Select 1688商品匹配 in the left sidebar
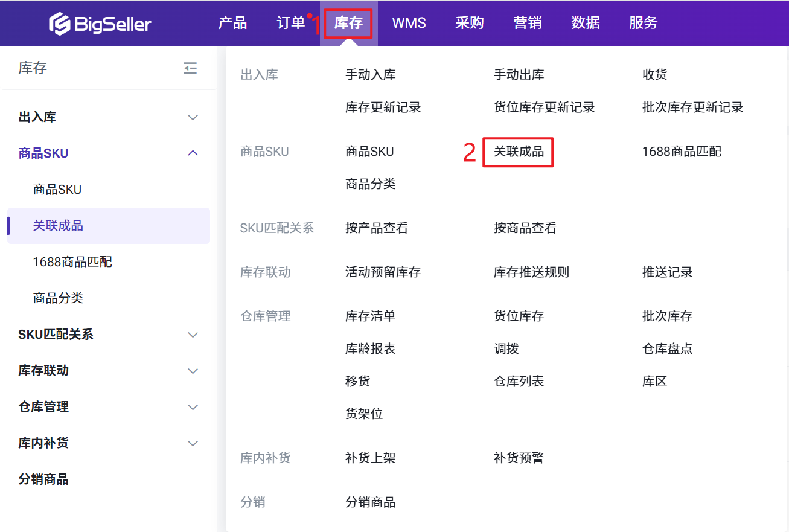The height and width of the screenshot is (532, 789). 72,262
